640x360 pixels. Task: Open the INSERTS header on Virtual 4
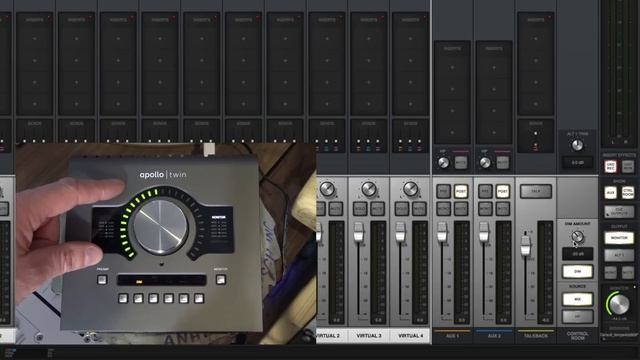click(x=411, y=19)
